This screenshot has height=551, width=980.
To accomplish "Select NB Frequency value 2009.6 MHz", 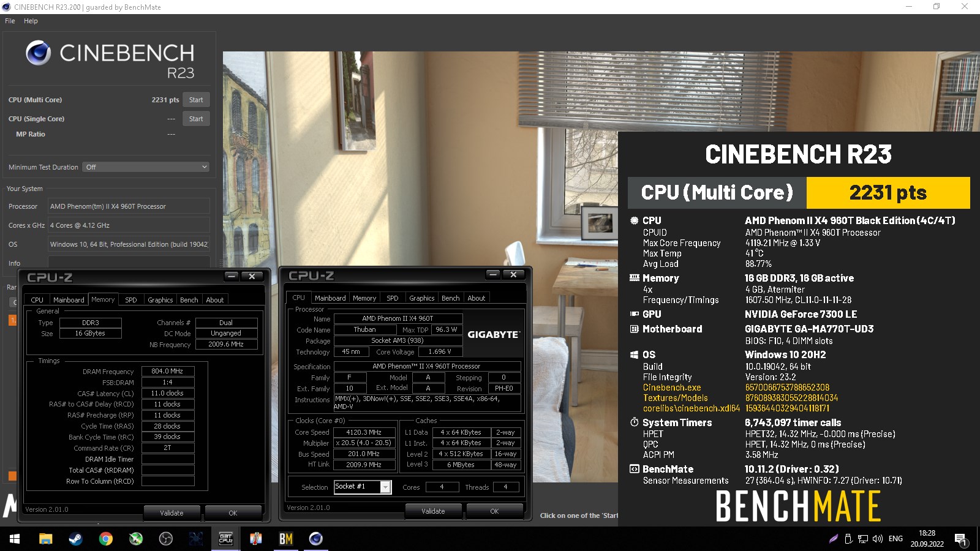I will coord(226,344).
